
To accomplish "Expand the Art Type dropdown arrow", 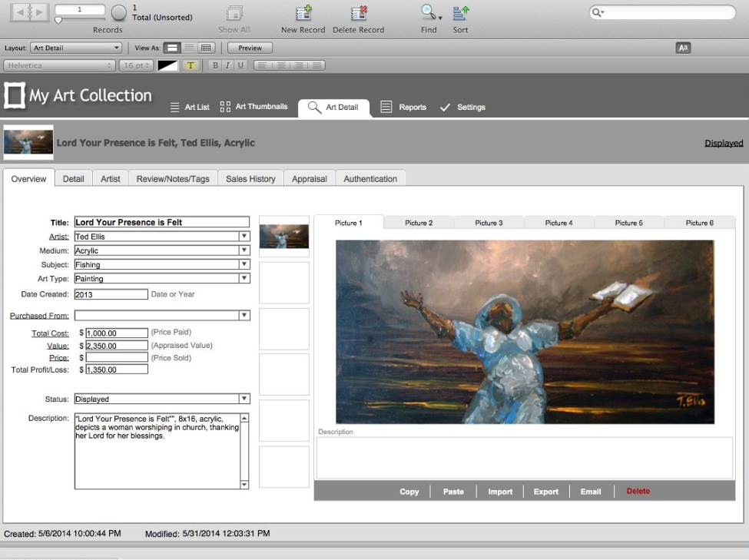I will coord(244,278).
